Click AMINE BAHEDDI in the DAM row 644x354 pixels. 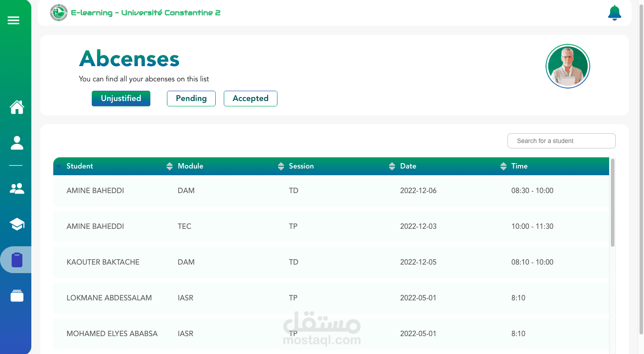pos(95,190)
